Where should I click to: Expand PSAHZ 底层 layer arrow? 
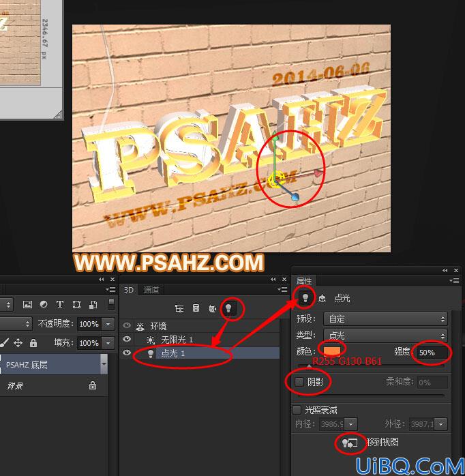point(104,364)
